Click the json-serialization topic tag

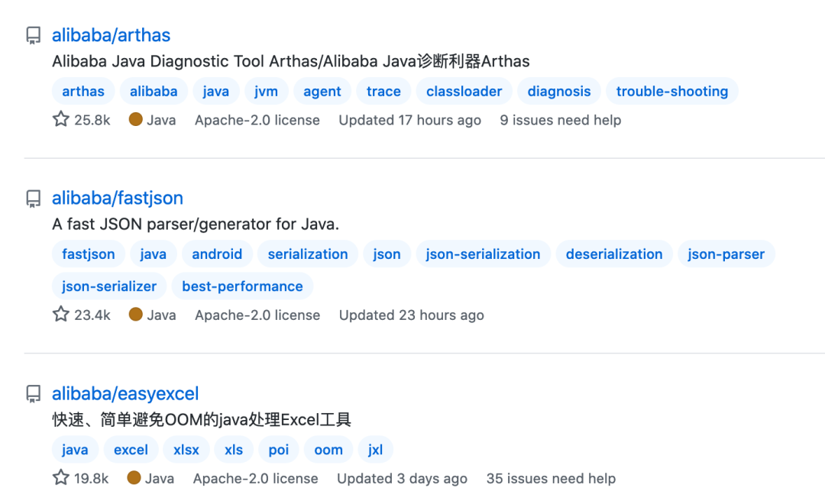click(x=483, y=254)
